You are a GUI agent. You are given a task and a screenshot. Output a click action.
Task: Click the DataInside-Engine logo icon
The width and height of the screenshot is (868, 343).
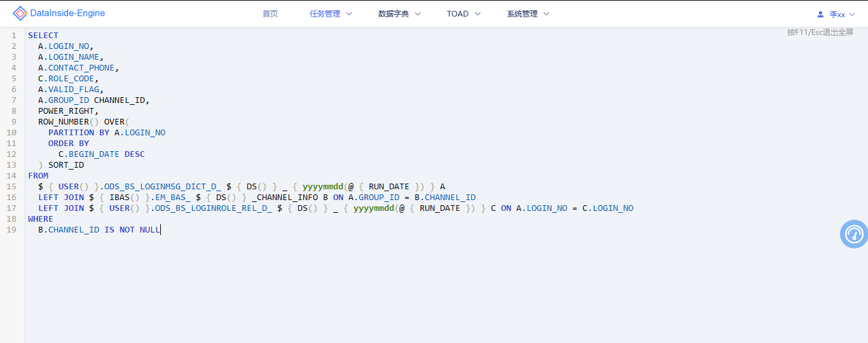pos(20,13)
